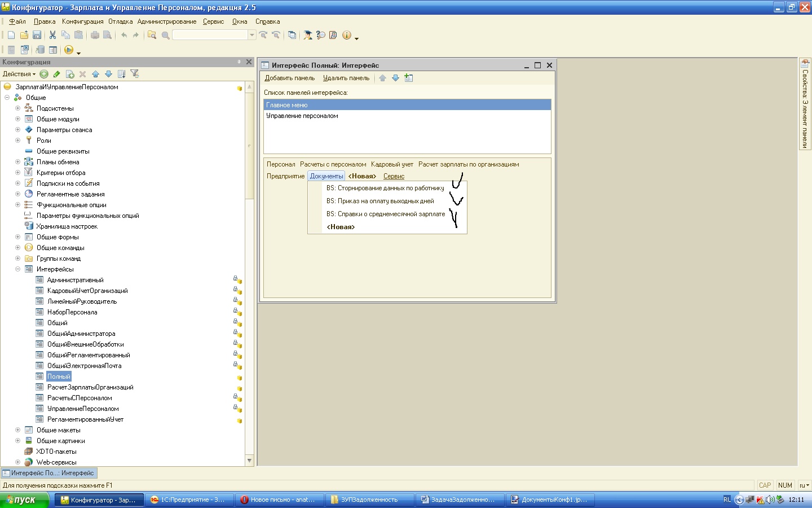Open the Конфигурация menu

(82, 21)
